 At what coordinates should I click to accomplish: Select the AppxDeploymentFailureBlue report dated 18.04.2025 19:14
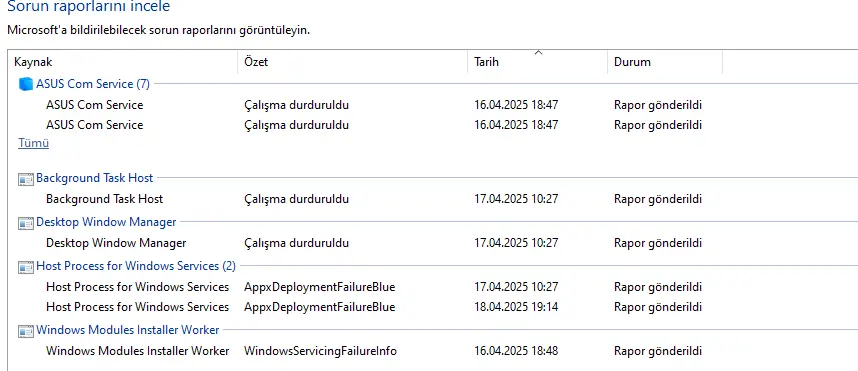coord(434,306)
